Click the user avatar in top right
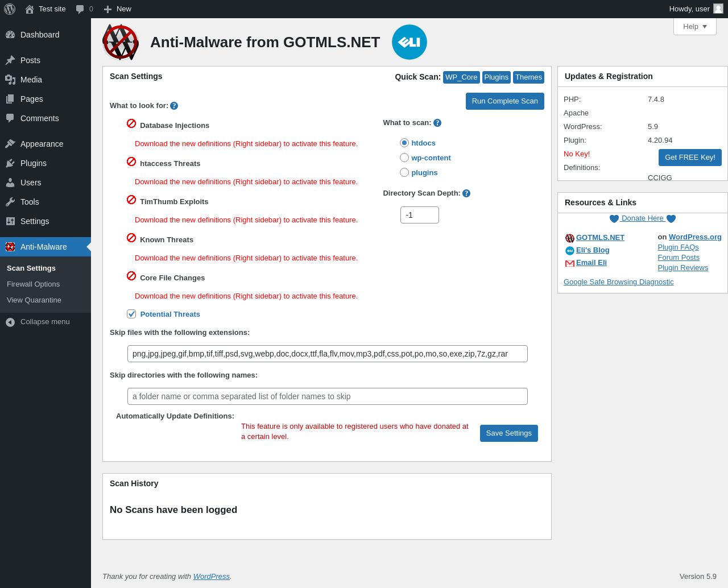The width and height of the screenshot is (728, 588). pos(718,9)
